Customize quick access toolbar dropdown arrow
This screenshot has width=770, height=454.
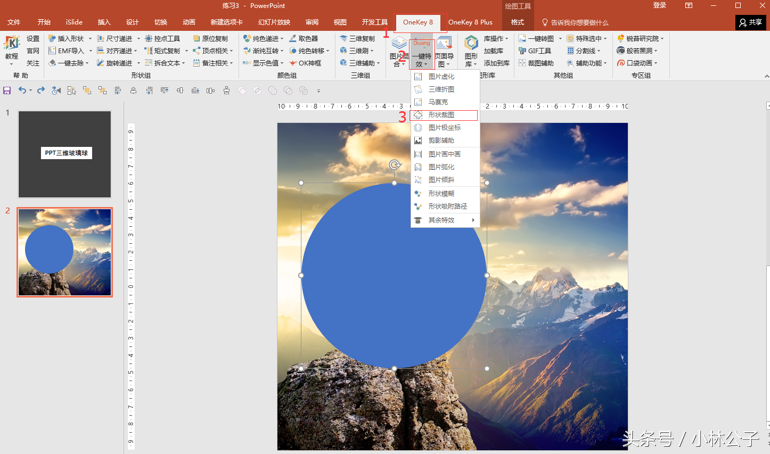[x=319, y=91]
